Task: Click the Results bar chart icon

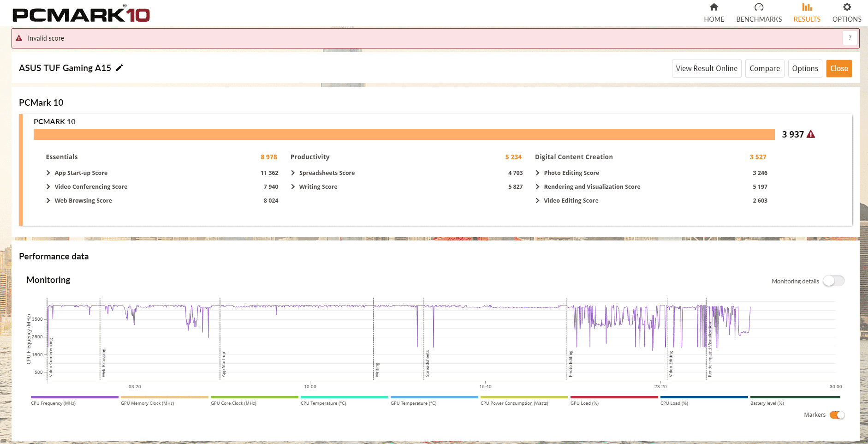Action: [807, 7]
